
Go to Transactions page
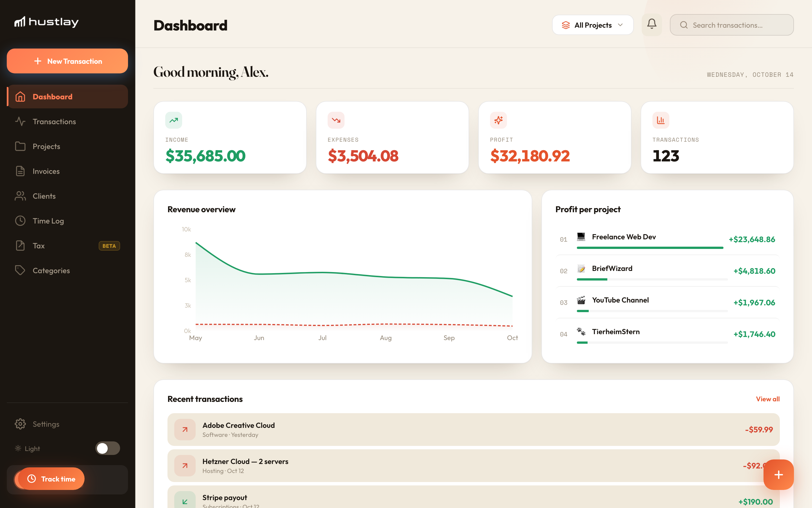pyautogui.click(x=67, y=121)
